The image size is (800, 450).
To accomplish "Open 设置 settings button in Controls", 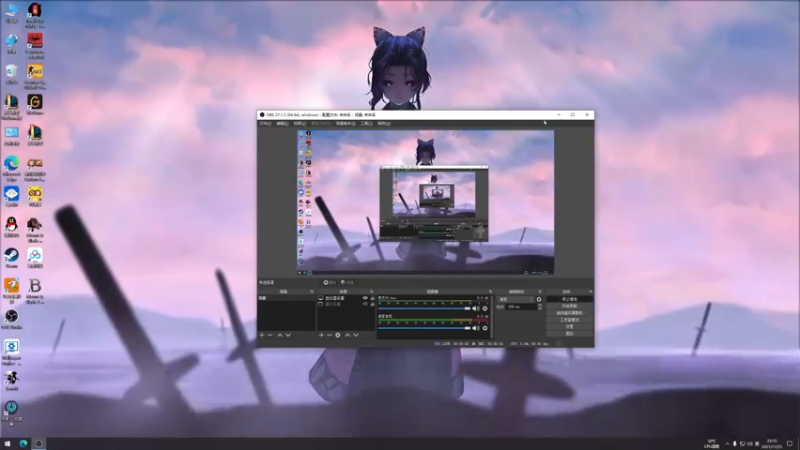I will 569,327.
